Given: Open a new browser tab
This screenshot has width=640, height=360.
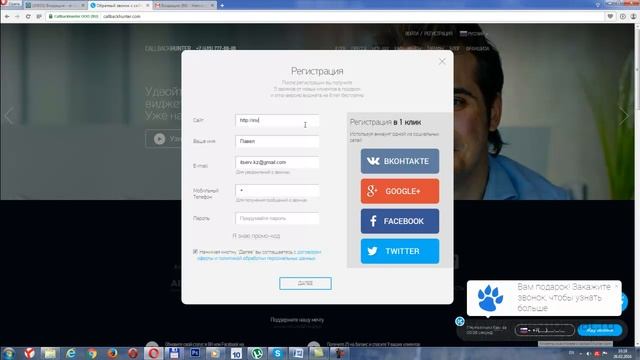Looking at the screenshot, I should pos(222,5).
